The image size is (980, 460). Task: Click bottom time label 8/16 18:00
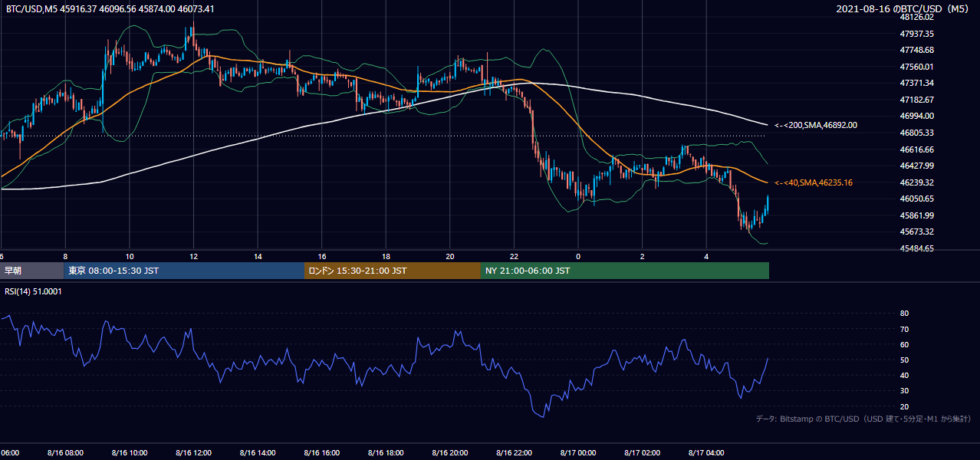click(386, 453)
